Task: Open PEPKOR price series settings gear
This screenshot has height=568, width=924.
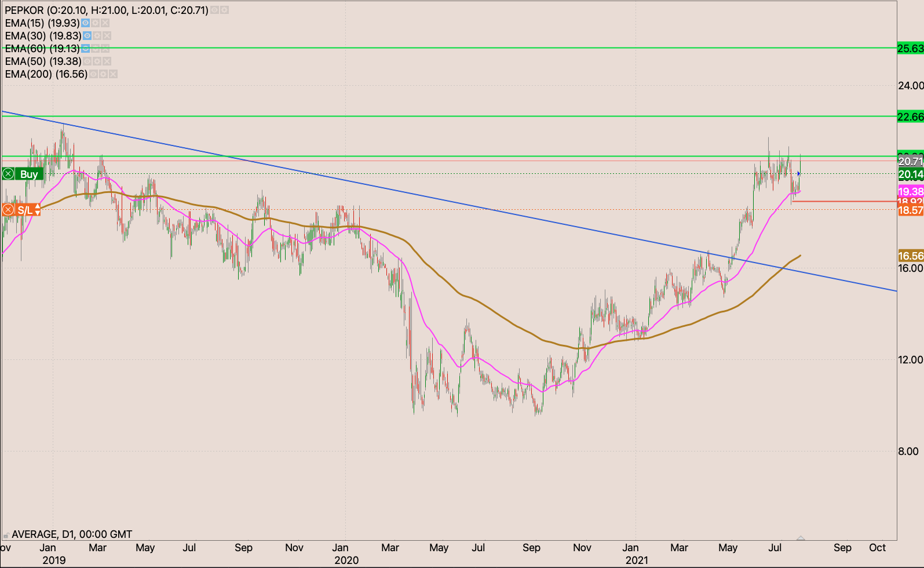Action: click(225, 10)
